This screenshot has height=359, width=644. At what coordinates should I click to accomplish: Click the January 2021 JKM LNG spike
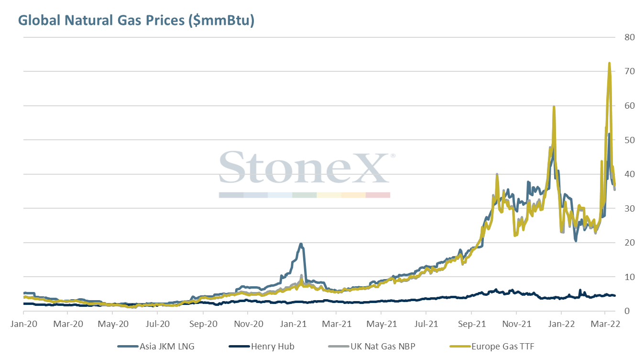[301, 244]
